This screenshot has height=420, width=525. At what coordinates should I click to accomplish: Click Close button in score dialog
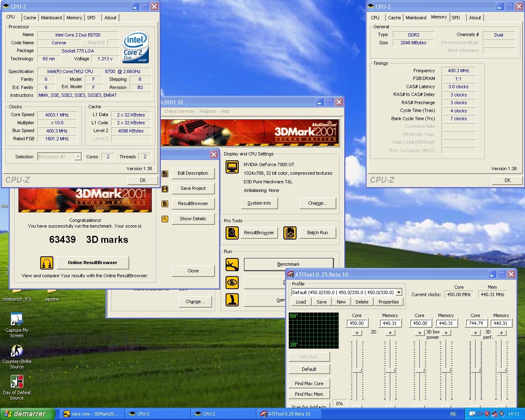click(x=193, y=271)
